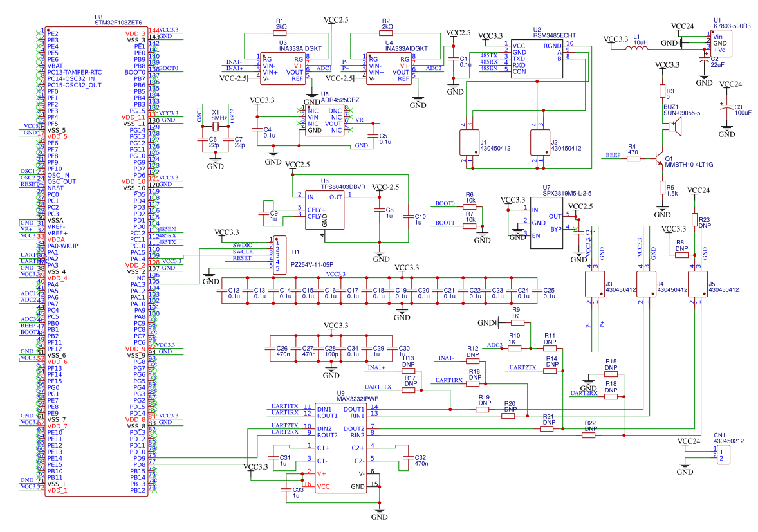
Task: Click the SUN-09055-5 buzzer part label
Action: pos(681,113)
